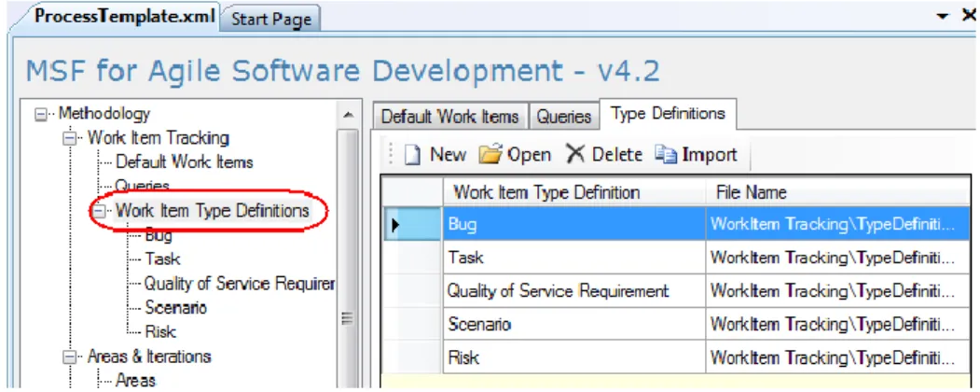Screen dimensions: 980x392
Task: Click the Delete toolbar label
Action: [617, 154]
